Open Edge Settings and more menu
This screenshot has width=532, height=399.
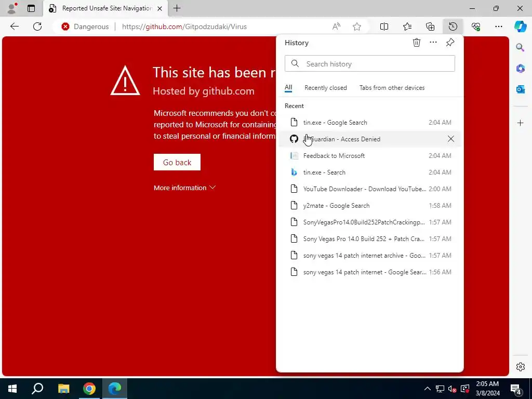(498, 26)
